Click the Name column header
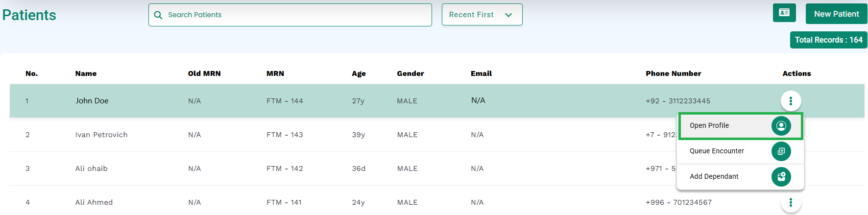This screenshot has height=215, width=868. tap(86, 73)
